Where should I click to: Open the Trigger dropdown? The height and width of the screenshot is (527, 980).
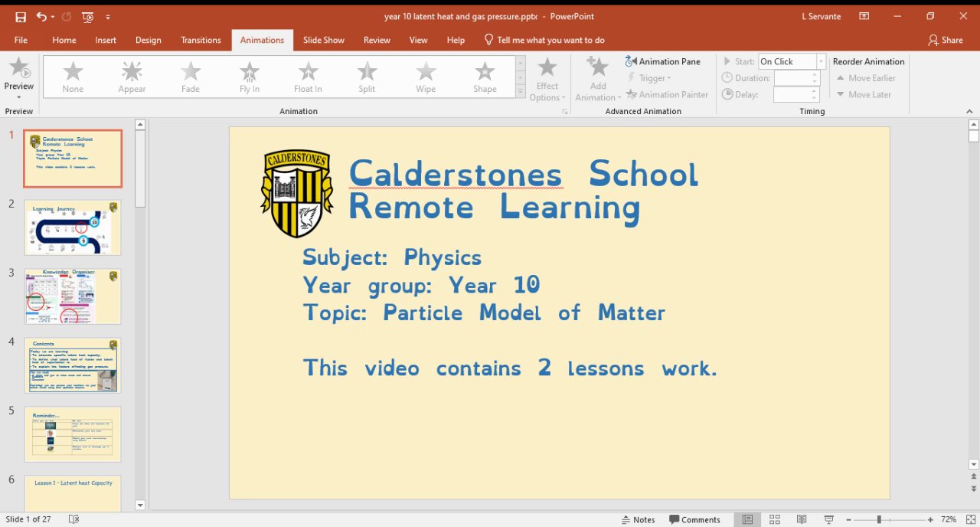click(x=649, y=78)
